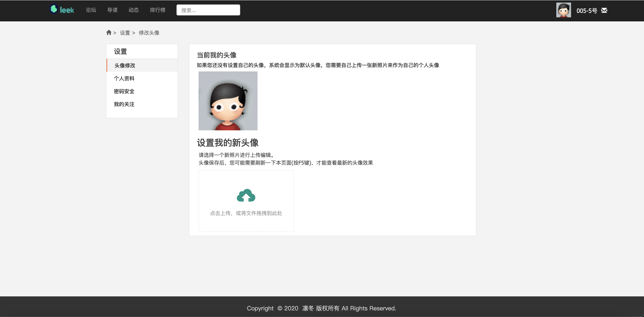The height and width of the screenshot is (317, 644).
Task: Click the 设置我的新头像 heading
Action: [x=228, y=143]
